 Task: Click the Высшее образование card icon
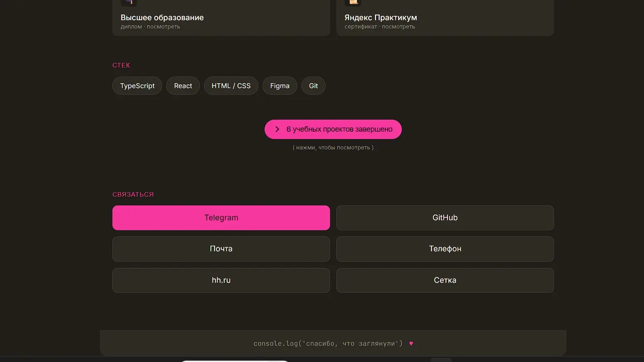pos(129,2)
